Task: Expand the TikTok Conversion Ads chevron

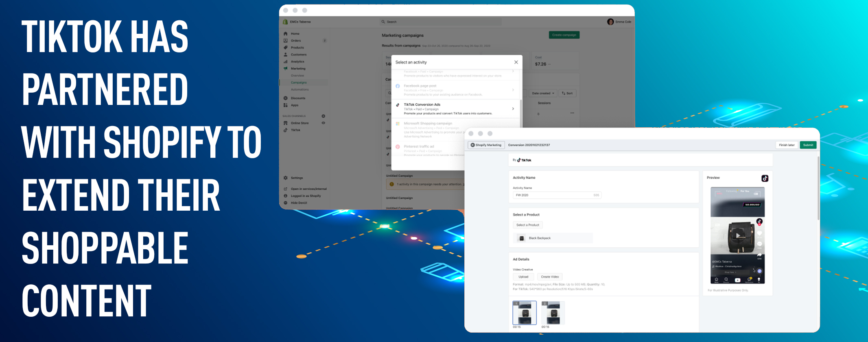Action: coord(513,109)
